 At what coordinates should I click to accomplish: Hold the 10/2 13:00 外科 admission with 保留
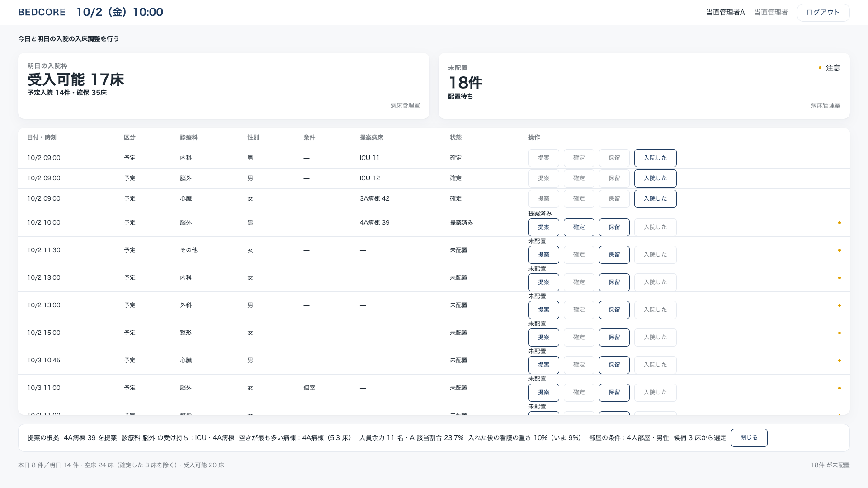614,310
